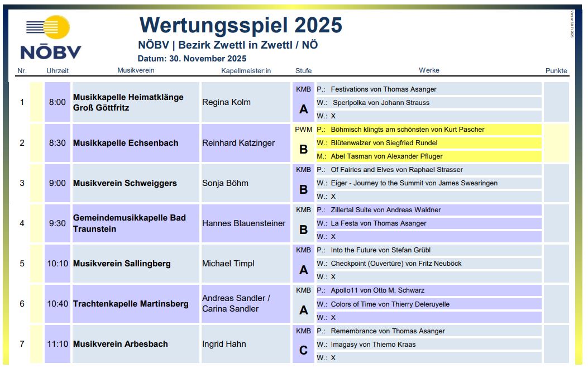Click the Musikverein Schweiggers name
The height and width of the screenshot is (368, 588).
click(125, 183)
